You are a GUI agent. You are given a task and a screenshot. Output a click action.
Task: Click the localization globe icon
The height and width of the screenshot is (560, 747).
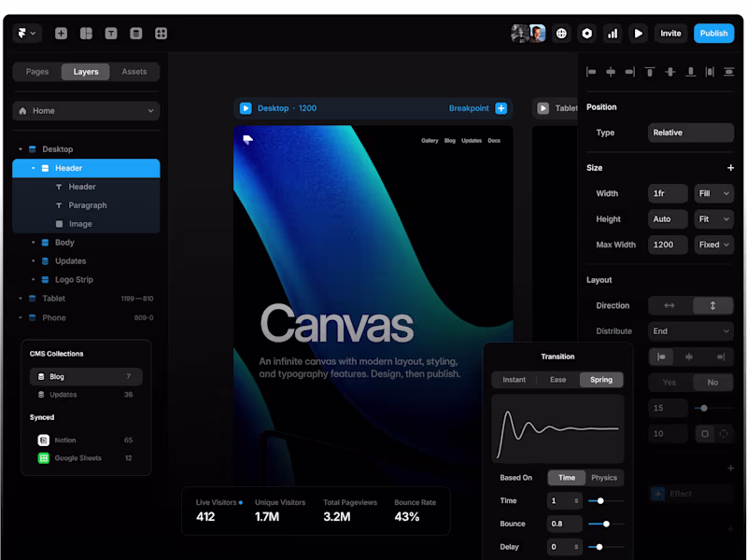pyautogui.click(x=561, y=33)
